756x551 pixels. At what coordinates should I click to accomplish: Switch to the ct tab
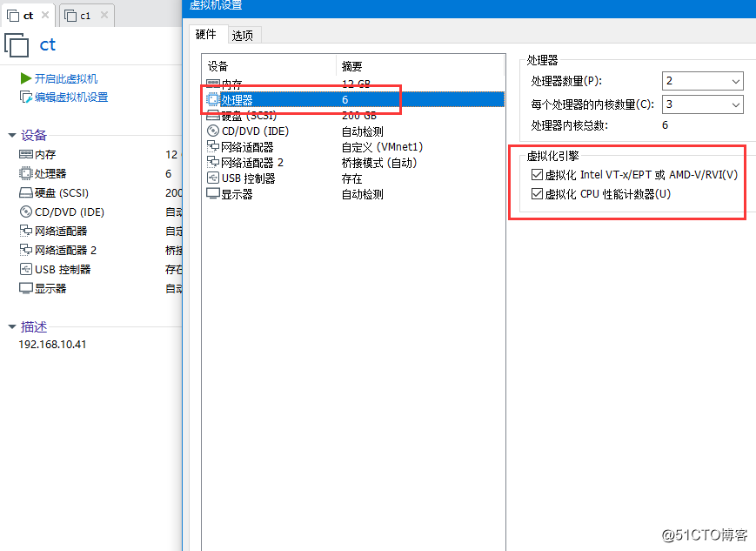(29, 16)
